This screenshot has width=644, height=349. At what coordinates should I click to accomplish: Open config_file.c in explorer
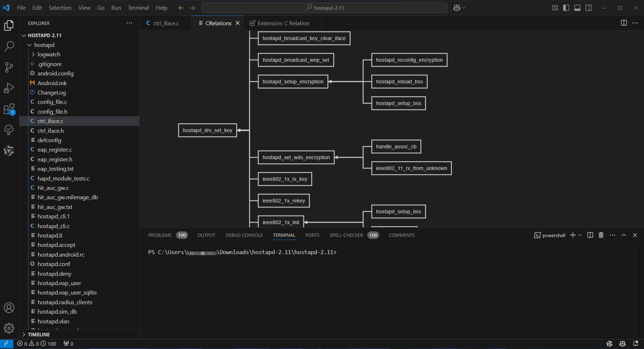(x=52, y=102)
